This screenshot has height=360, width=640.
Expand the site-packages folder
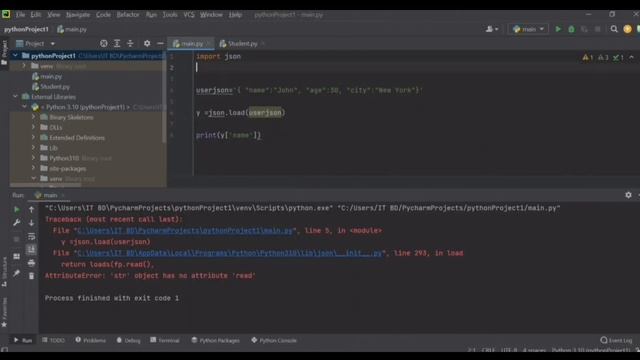coord(33,168)
